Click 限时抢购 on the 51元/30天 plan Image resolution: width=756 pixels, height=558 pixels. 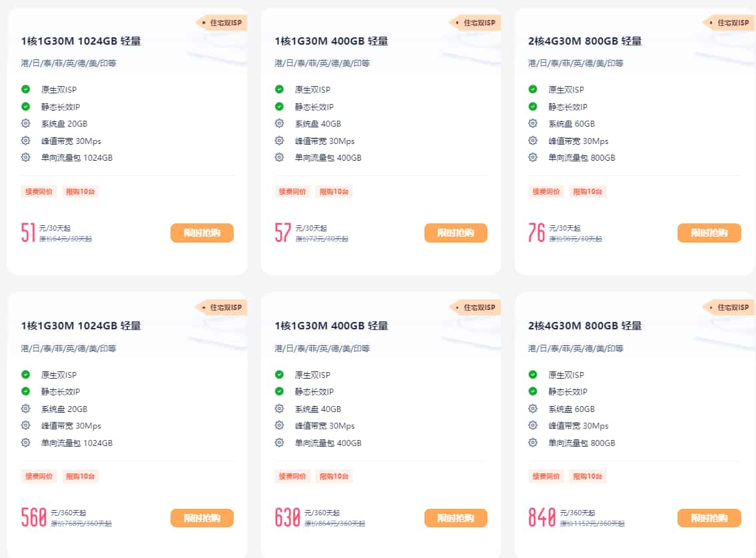point(202,233)
